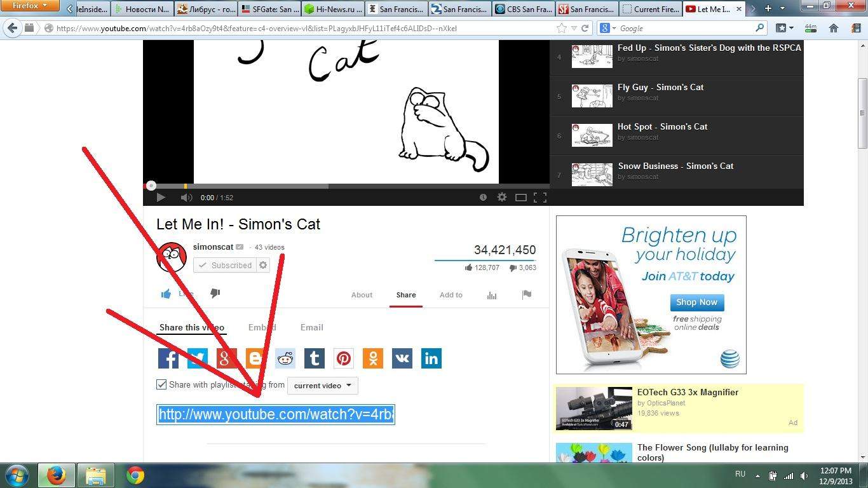Open video statistics chart icon
The width and height of the screenshot is (868, 488).
pos(491,295)
